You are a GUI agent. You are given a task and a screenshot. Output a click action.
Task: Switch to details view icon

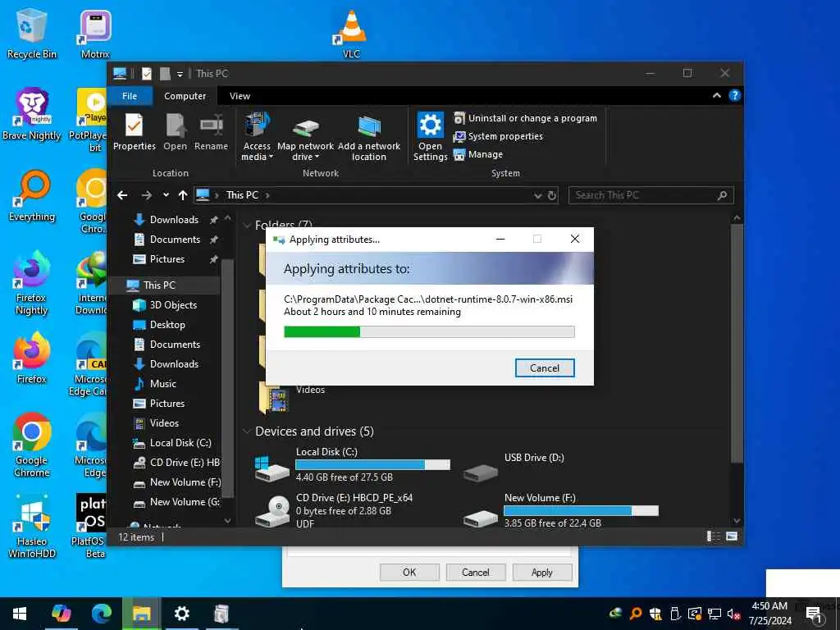713,536
